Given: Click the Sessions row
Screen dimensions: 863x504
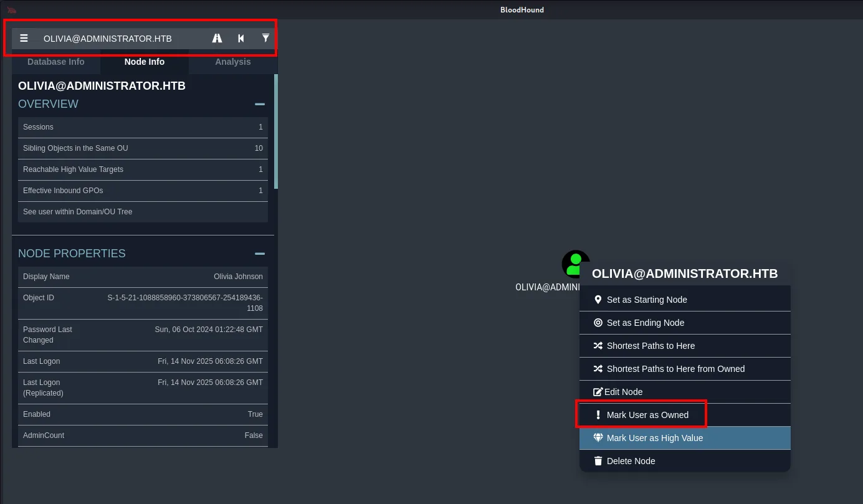Looking at the screenshot, I should [x=143, y=127].
